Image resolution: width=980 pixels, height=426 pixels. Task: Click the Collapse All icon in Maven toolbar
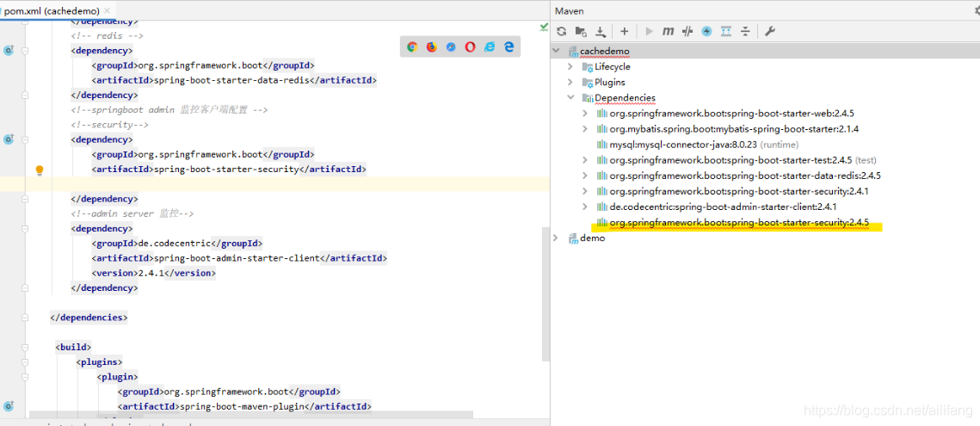coord(745,31)
